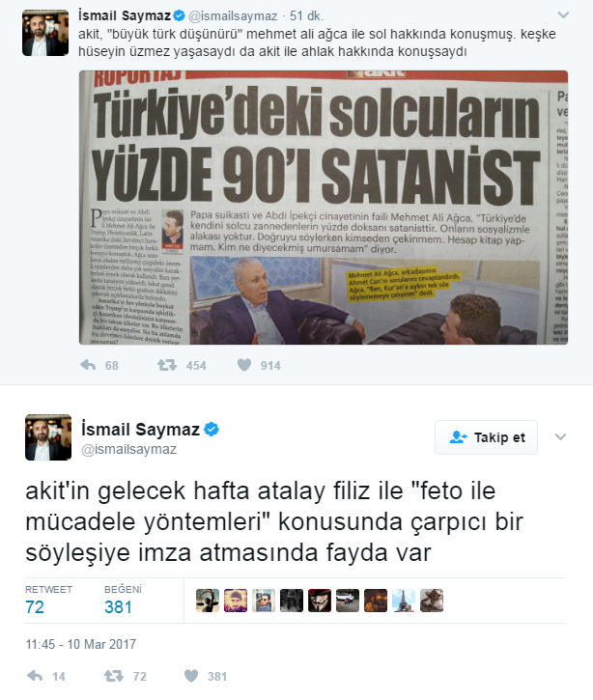Reply to the top tweet with 68 replies
The image size is (593, 700).
[x=89, y=365]
